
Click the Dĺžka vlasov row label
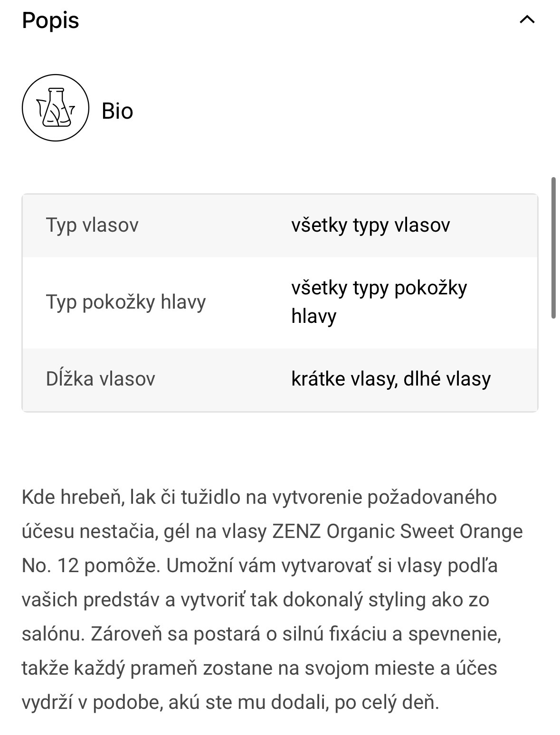(x=101, y=379)
